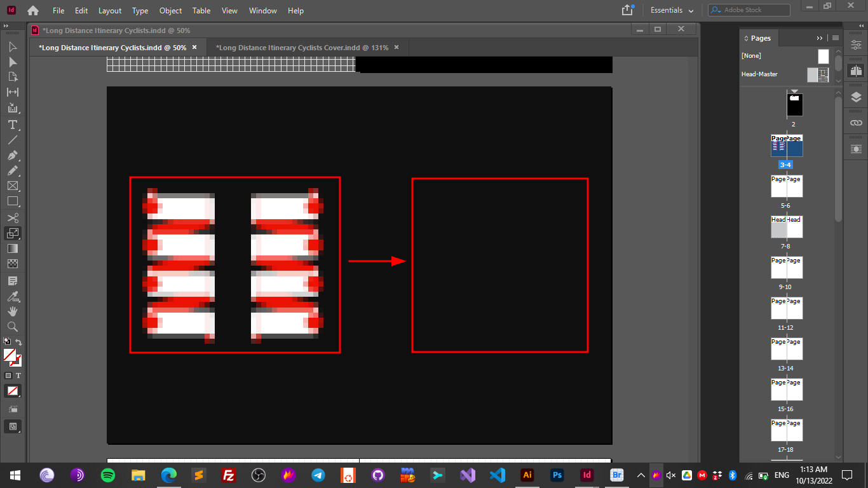This screenshot has width=868, height=488.
Task: Activate the Zoom tool
Action: tap(12, 327)
